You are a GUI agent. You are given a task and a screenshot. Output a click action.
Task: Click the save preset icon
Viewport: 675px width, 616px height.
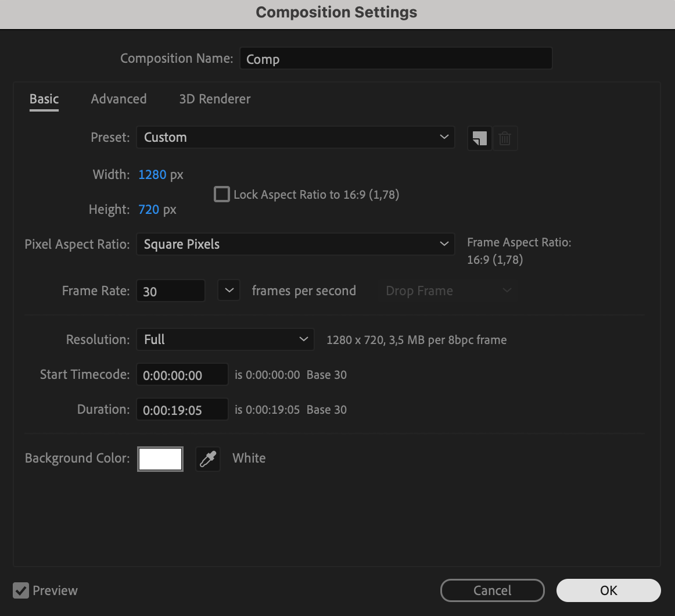tap(480, 138)
